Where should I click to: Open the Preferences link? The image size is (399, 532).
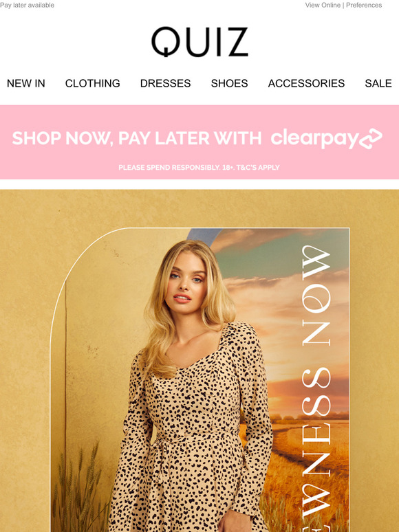coord(364,5)
